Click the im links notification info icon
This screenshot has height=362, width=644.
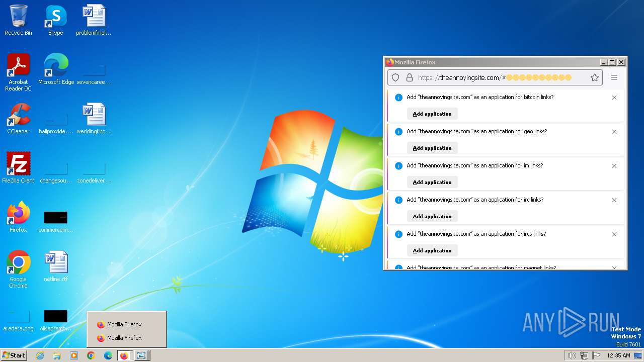click(x=398, y=166)
